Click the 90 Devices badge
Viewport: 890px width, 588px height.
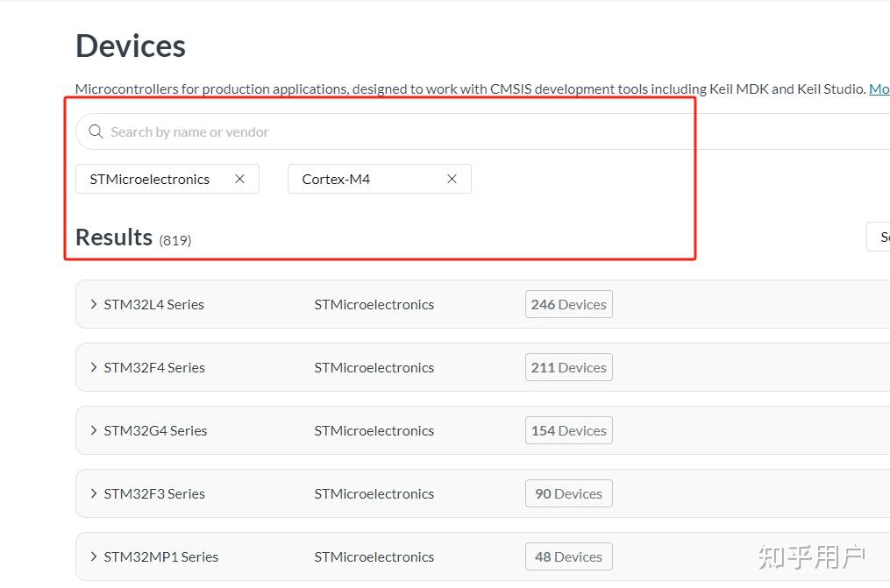point(568,493)
